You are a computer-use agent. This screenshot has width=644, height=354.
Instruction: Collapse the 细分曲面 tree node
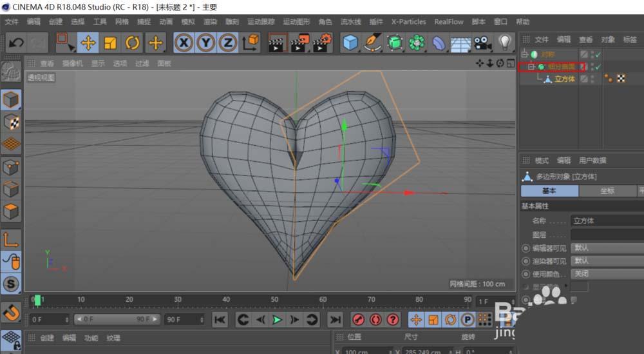pyautogui.click(x=531, y=66)
